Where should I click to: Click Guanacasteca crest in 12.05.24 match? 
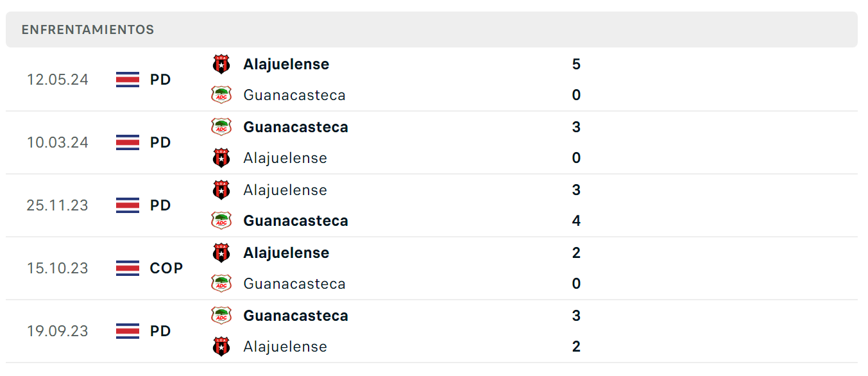(221, 95)
